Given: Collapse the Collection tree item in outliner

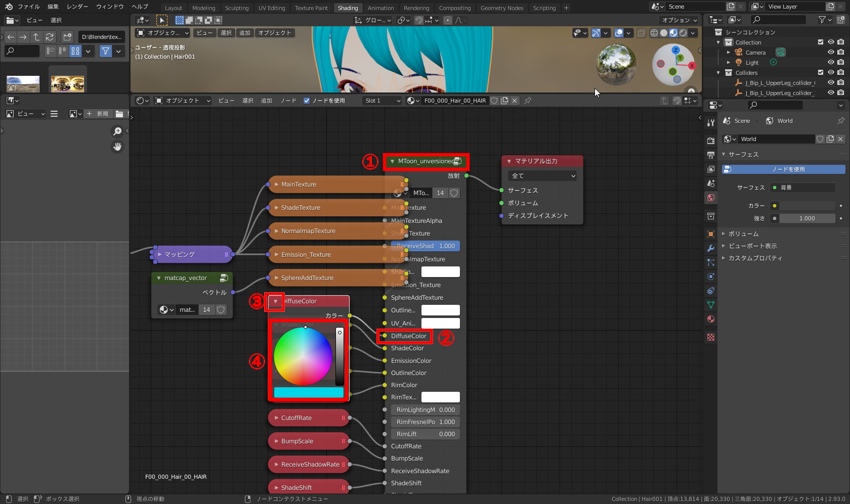Looking at the screenshot, I should tap(718, 42).
